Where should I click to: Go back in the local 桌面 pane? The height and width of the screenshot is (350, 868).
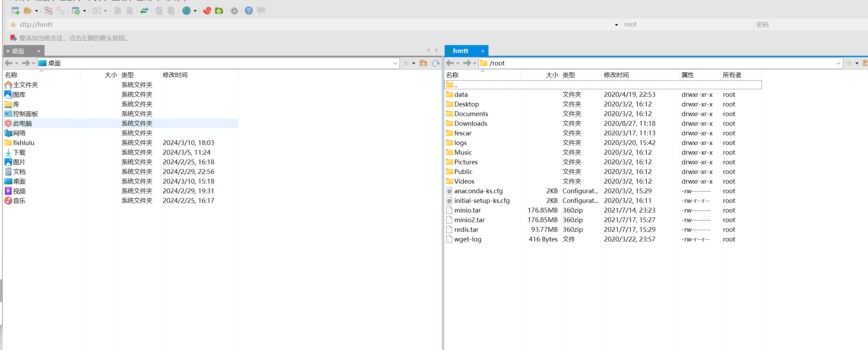(9, 63)
